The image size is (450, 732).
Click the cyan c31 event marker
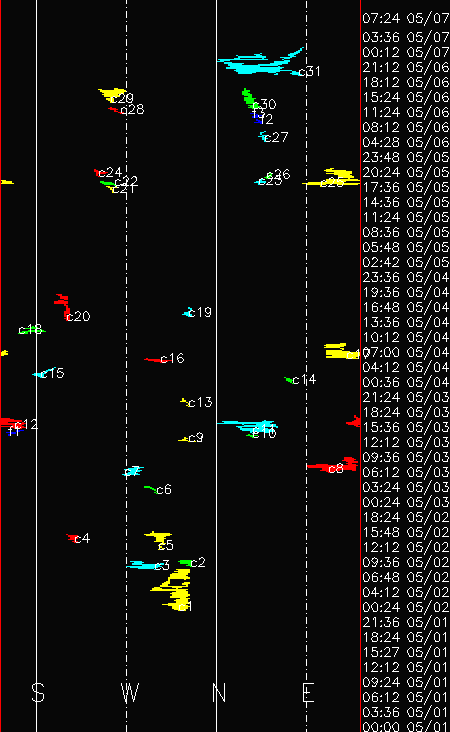coord(259,63)
